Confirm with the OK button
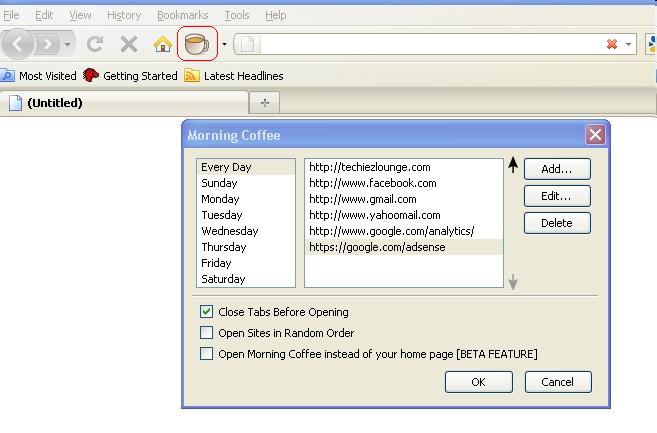The height and width of the screenshot is (433, 657). click(479, 382)
